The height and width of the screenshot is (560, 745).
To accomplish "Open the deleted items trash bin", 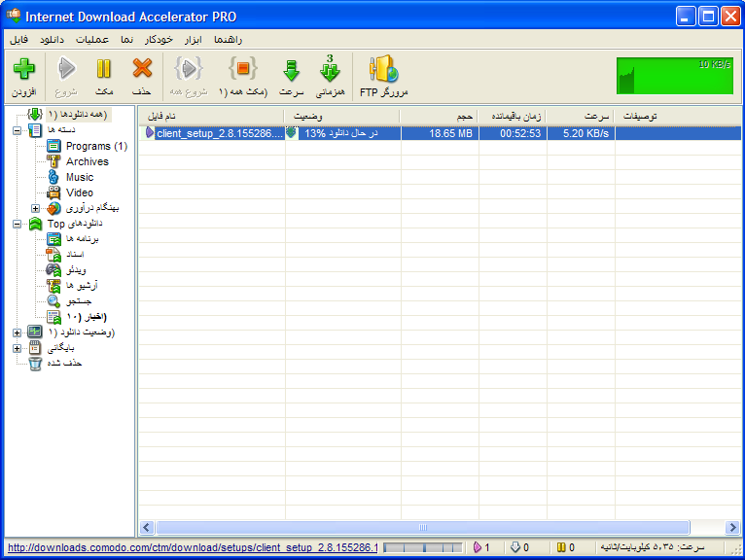I will coord(35,364).
